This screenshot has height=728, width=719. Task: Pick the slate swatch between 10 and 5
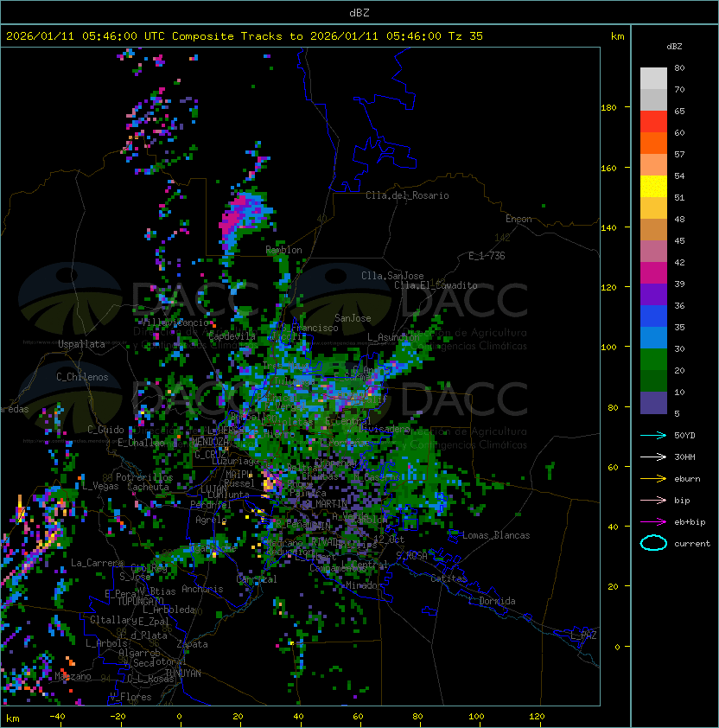653,403
